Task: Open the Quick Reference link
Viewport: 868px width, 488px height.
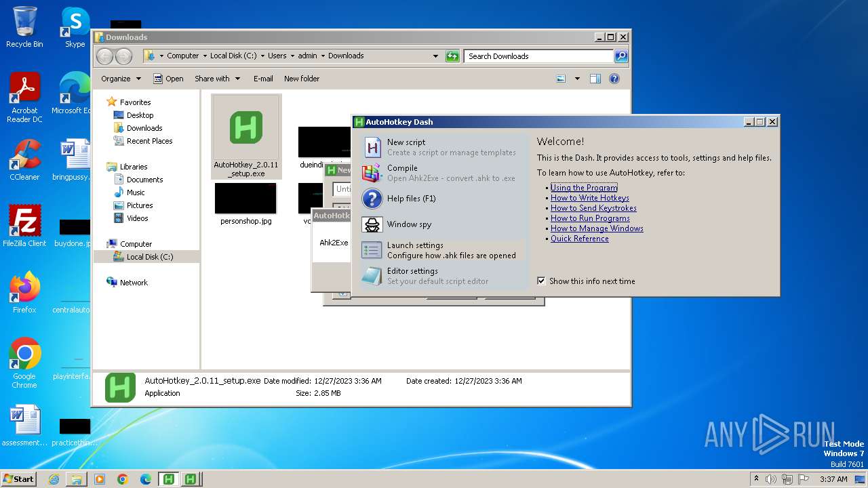Action: point(579,239)
